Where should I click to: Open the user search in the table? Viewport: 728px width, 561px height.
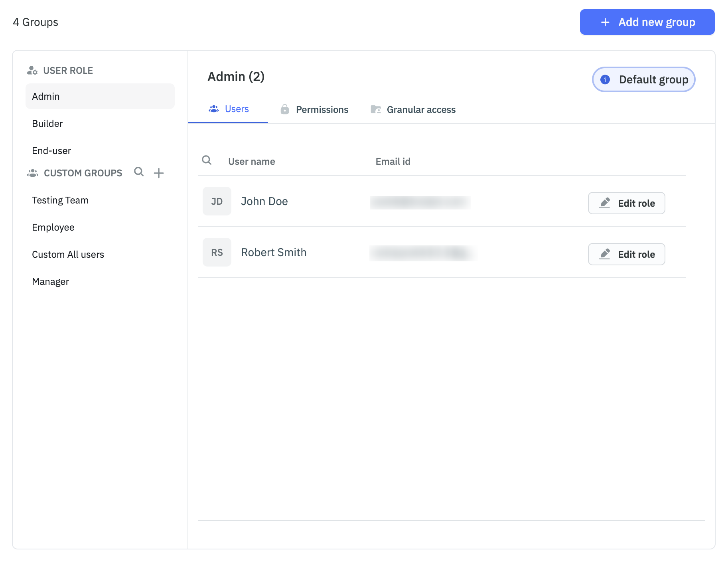(207, 160)
